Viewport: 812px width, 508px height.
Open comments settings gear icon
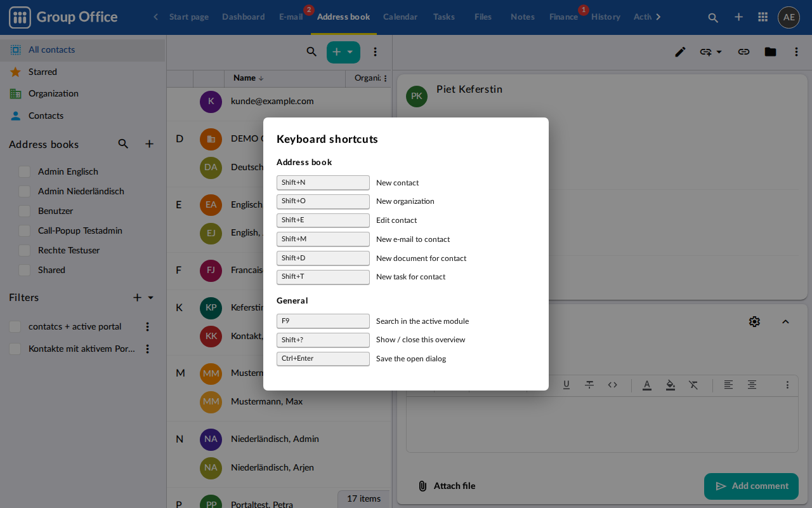tap(754, 321)
